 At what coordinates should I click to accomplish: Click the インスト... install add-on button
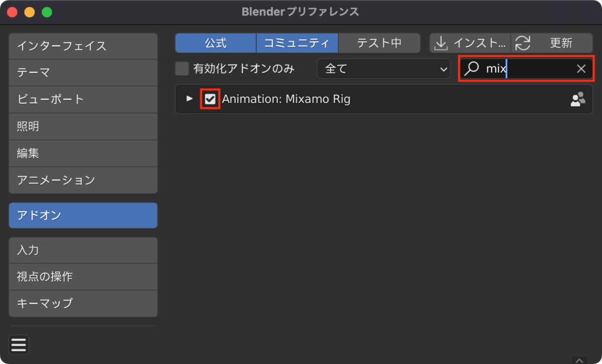(470, 43)
